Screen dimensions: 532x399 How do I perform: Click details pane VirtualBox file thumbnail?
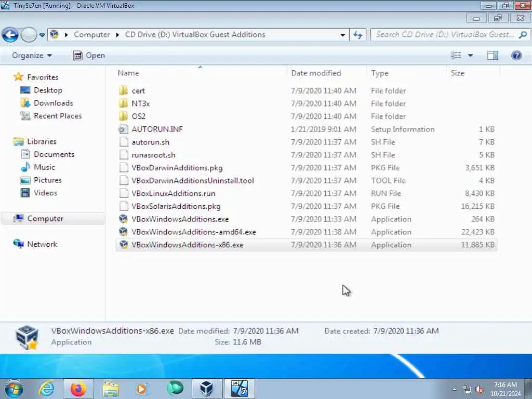click(27, 337)
